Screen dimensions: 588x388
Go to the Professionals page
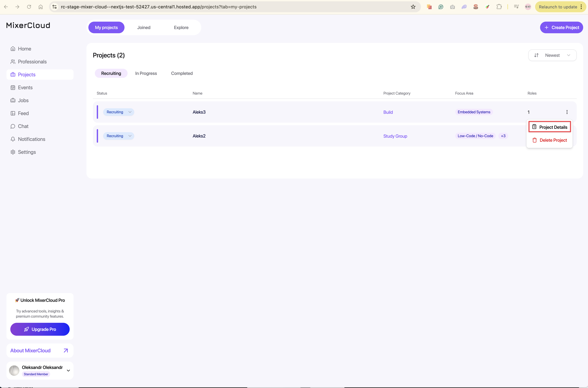point(32,62)
